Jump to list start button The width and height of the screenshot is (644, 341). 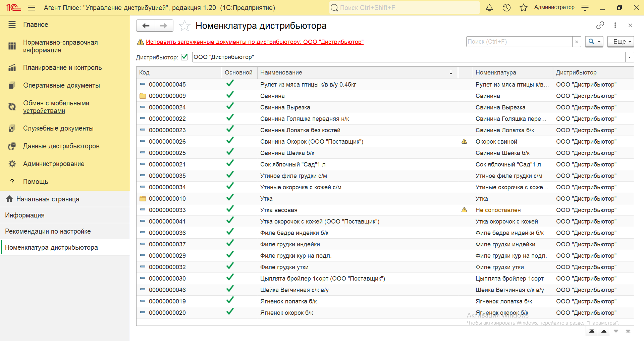coord(592,331)
